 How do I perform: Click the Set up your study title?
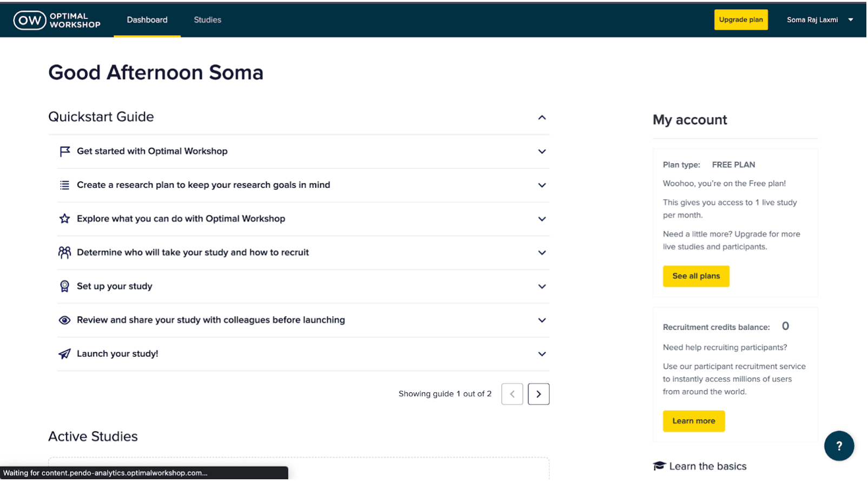pyautogui.click(x=115, y=287)
